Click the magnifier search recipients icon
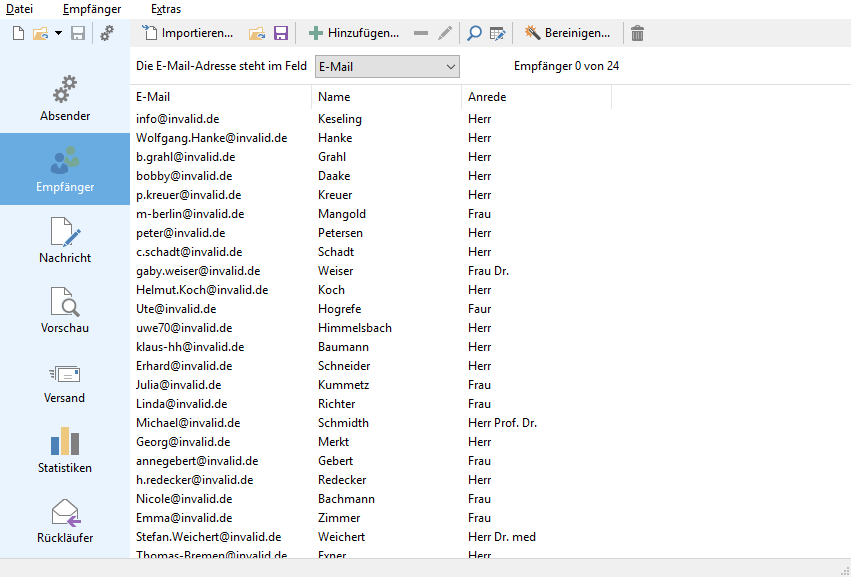This screenshot has height=577, width=851. tap(475, 33)
